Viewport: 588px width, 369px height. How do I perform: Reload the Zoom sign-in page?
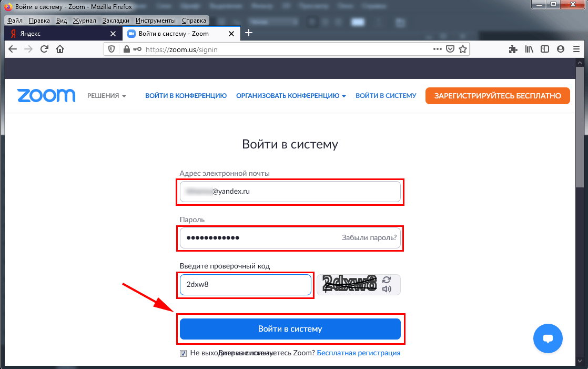44,49
